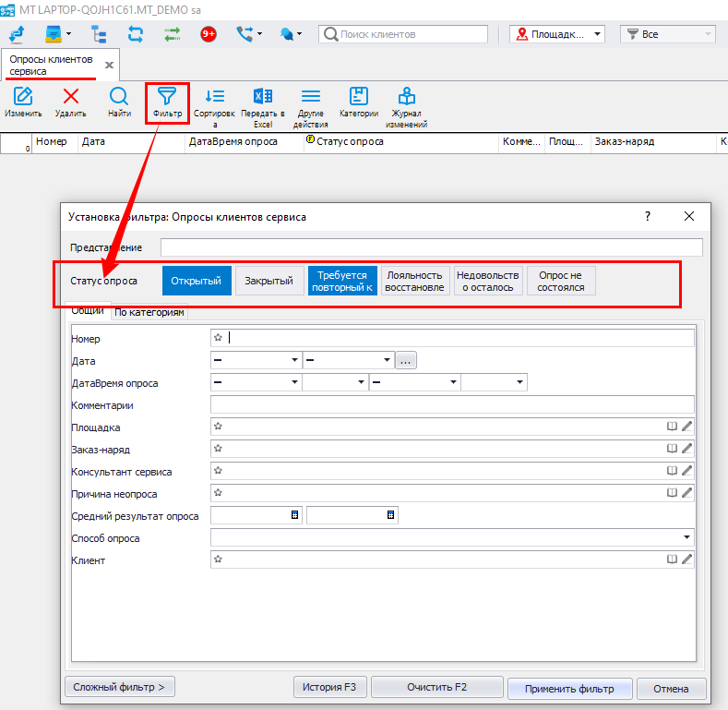
Task: Toggle the Закрытый status filter
Action: point(269,281)
